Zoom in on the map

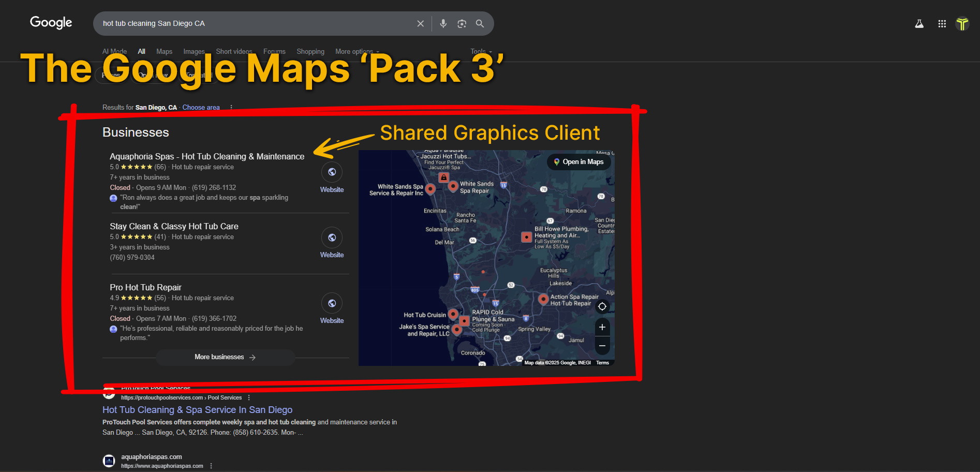(602, 327)
